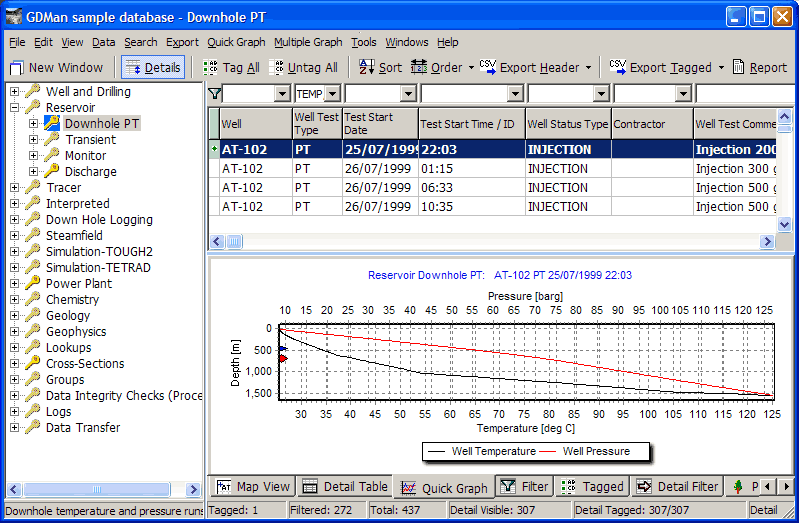Click blue pressure axis marker on graph
This screenshot has width=799, height=523.
point(282,349)
